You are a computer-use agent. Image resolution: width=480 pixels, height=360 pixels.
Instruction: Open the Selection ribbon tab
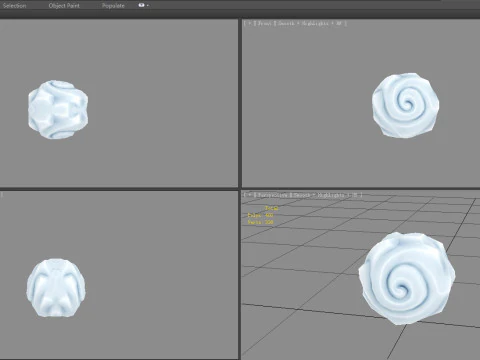(x=14, y=6)
